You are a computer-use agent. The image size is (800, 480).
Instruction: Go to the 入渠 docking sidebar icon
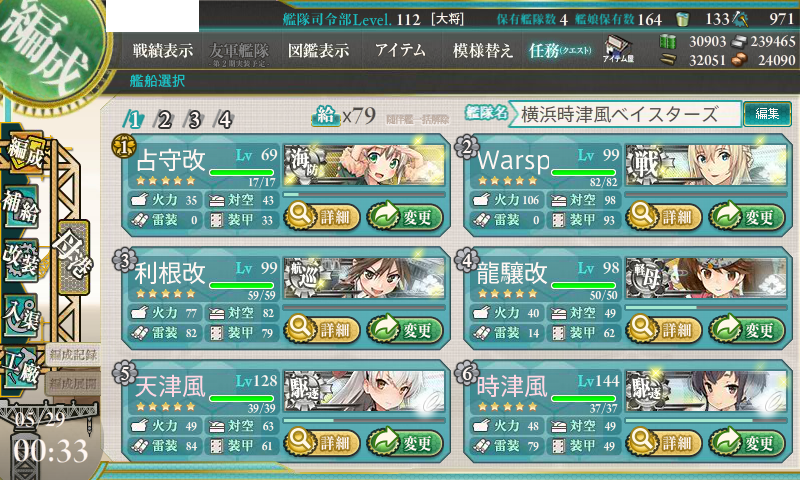(x=21, y=314)
